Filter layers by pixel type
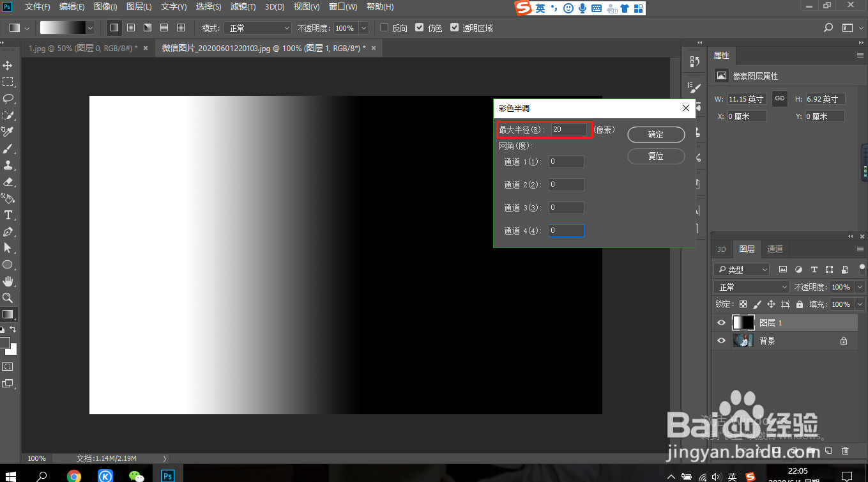Image resolution: width=868 pixels, height=482 pixels. point(783,270)
